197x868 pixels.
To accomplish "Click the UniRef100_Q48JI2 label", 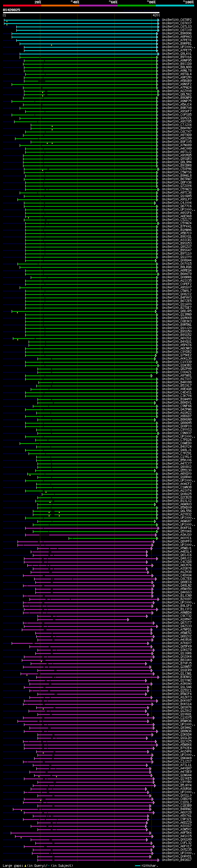I will (x=177, y=558).
